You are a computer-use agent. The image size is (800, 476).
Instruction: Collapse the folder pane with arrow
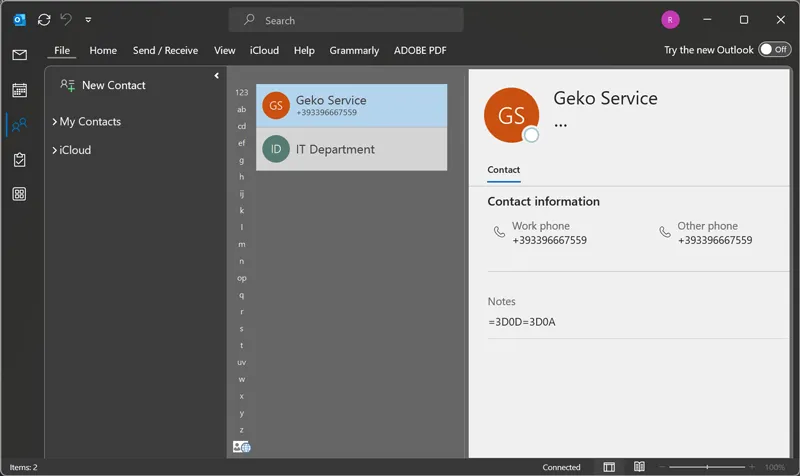click(x=217, y=76)
